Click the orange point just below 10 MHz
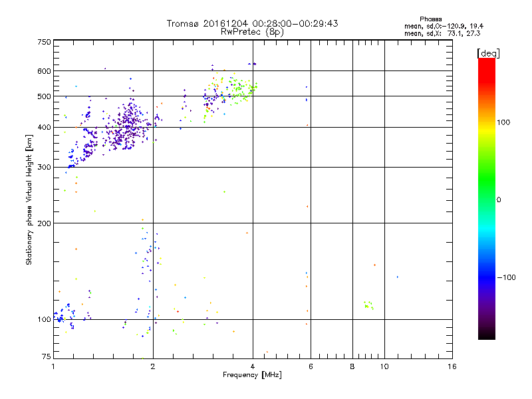The width and height of the screenshot is (532, 399). [x=374, y=265]
